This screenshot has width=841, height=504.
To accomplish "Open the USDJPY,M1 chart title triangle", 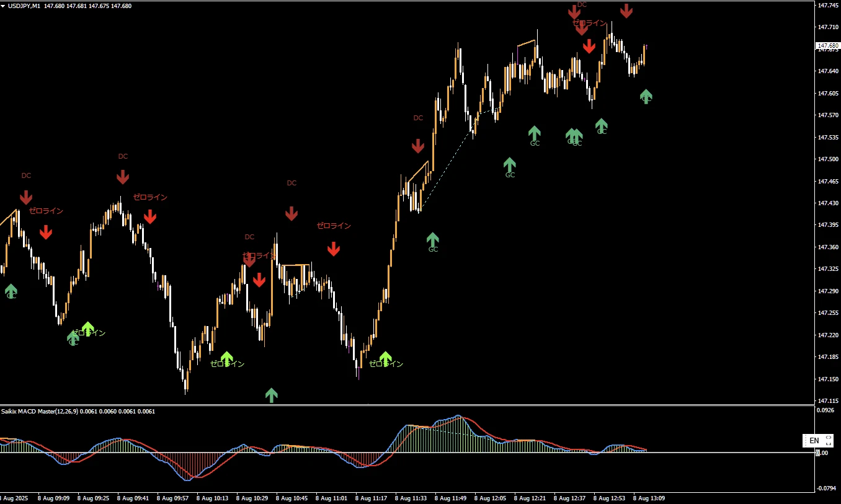I will click(4, 6).
